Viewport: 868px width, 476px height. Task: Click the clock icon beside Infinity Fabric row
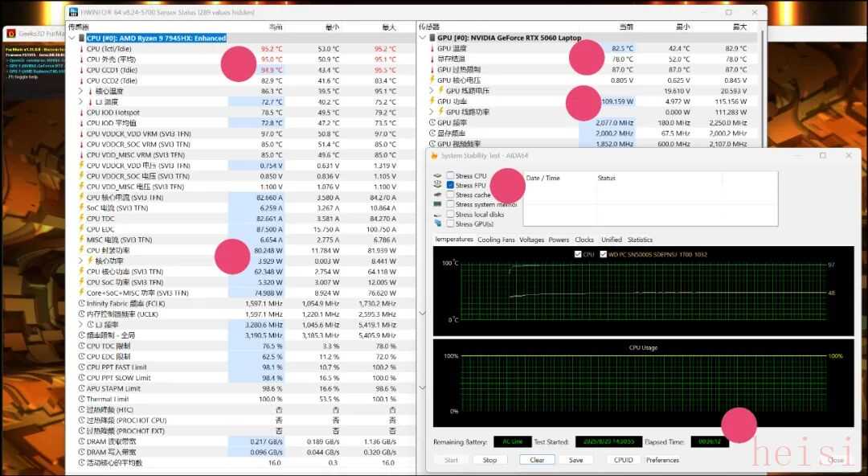pyautogui.click(x=80, y=303)
